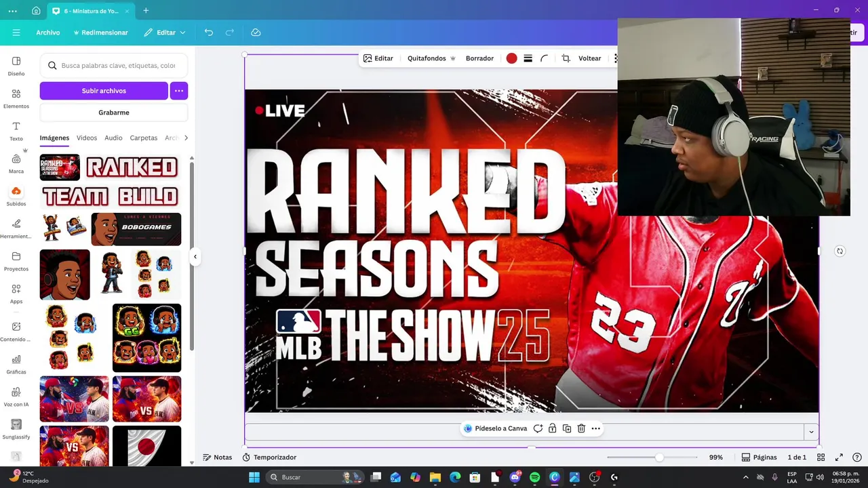Switch to the Videos tab
Image resolution: width=868 pixels, height=488 pixels.
(x=87, y=138)
